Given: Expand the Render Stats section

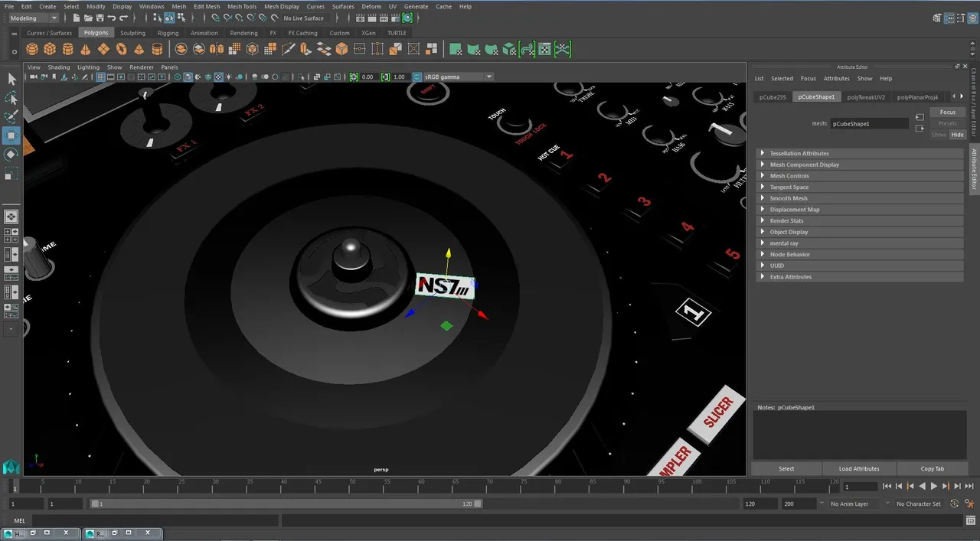Looking at the screenshot, I should tap(859, 220).
